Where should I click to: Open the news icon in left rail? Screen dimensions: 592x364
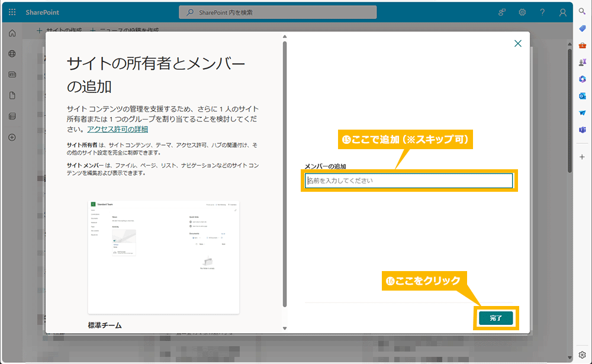click(12, 75)
